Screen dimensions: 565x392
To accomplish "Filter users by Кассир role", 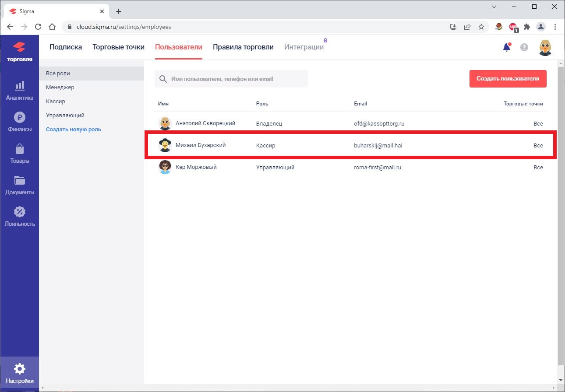I will click(56, 101).
